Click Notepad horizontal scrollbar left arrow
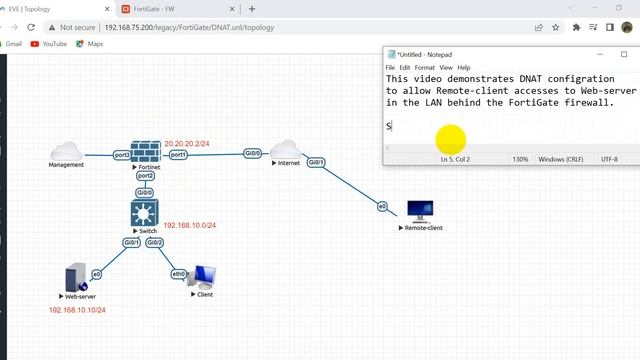 point(387,148)
